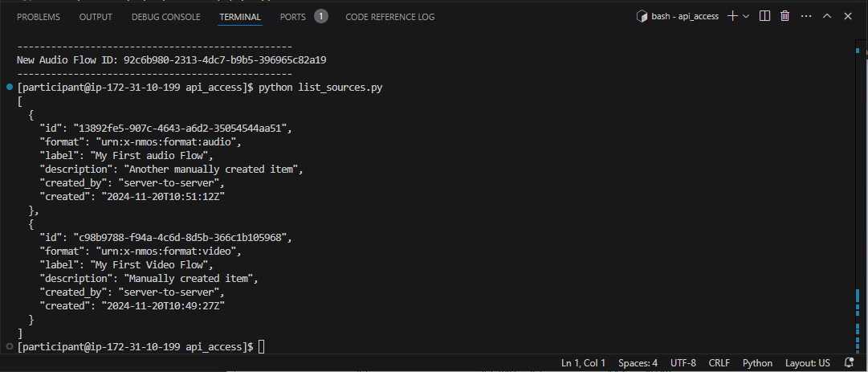The height and width of the screenshot is (372, 868).
Task: Change indentation via Spaces: 4
Action: tap(638, 363)
